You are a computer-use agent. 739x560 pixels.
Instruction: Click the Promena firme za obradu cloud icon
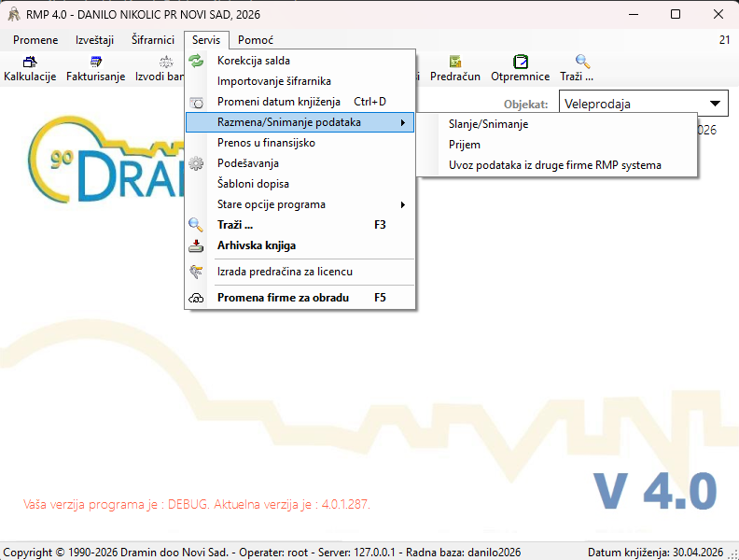196,298
